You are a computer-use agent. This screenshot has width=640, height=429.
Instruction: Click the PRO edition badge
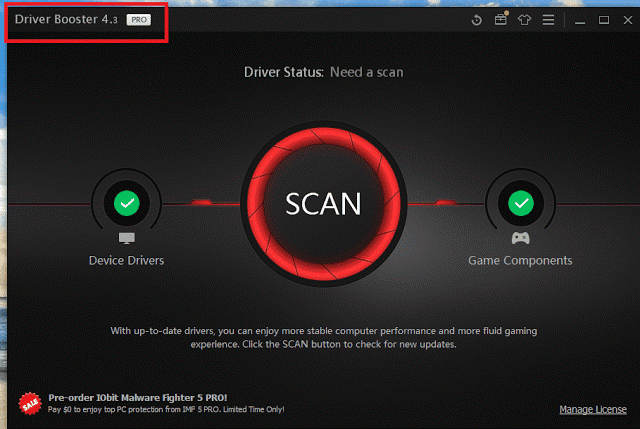139,20
